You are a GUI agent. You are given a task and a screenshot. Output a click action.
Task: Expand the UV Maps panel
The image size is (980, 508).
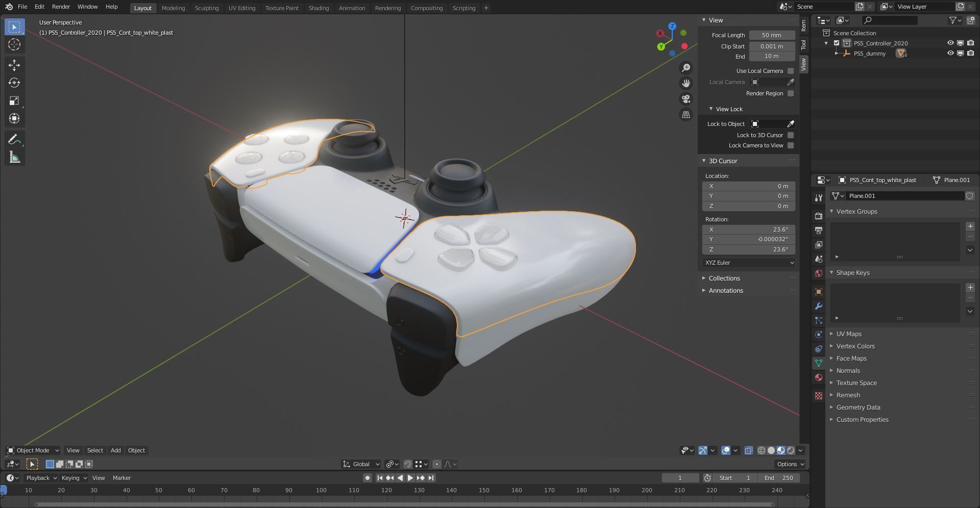click(x=848, y=334)
